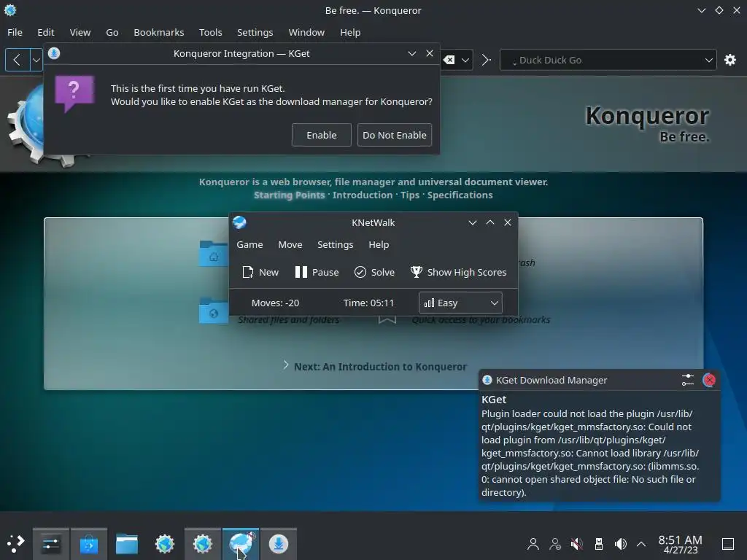The width and height of the screenshot is (747, 560).
Task: Configure the KGet notification settings icon
Action: click(x=687, y=380)
